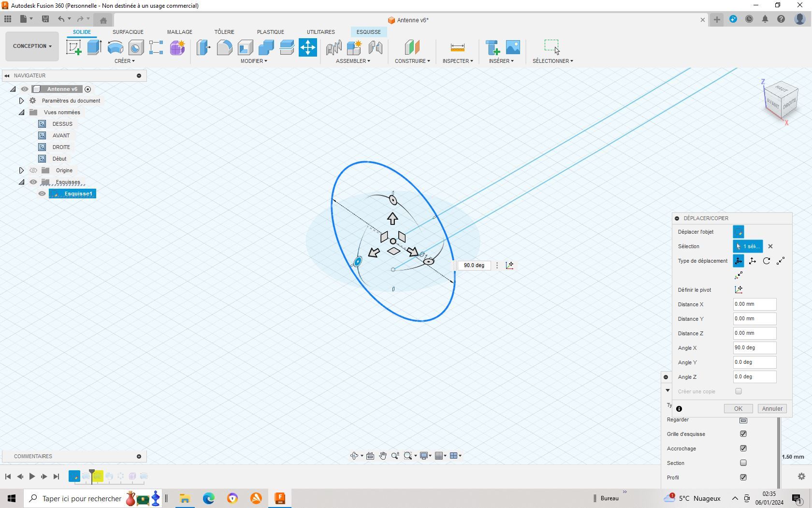Select the Offset Face tool icon
The width and height of the screenshot is (812, 508).
pos(287,47)
